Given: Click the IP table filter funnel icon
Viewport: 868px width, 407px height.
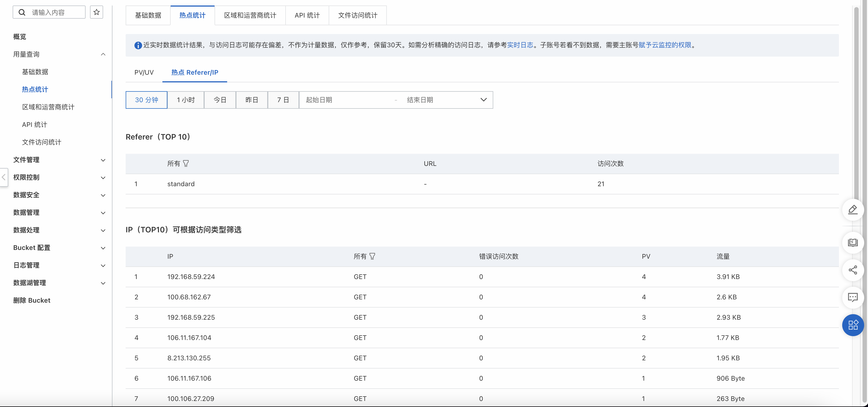Looking at the screenshot, I should [372, 256].
